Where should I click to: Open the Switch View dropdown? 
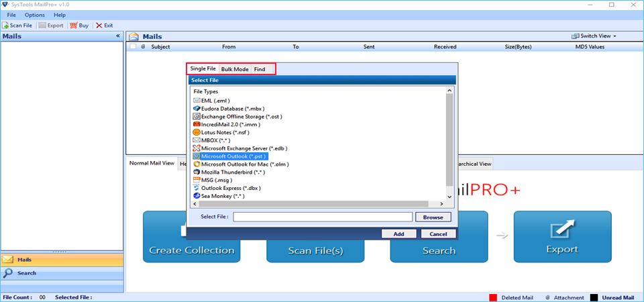594,36
